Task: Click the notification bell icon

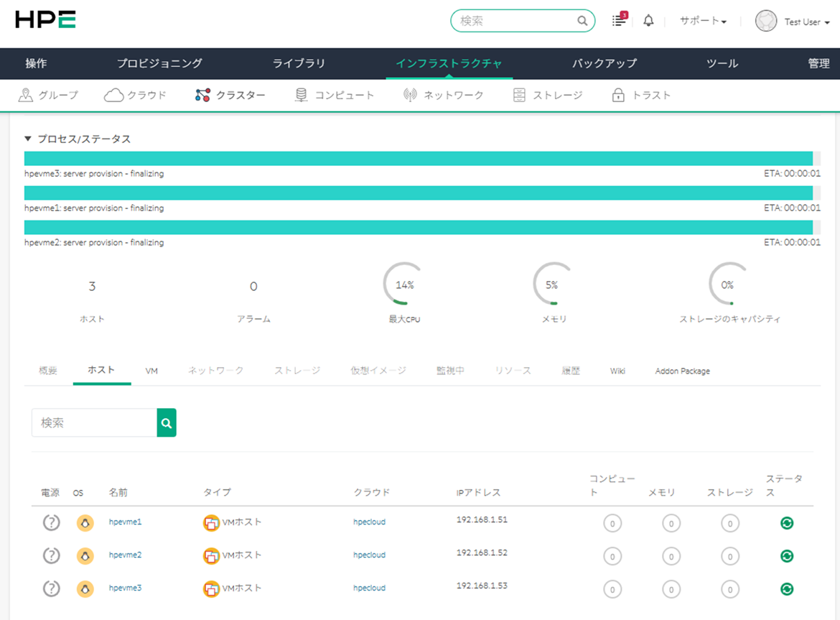Action: [x=648, y=21]
